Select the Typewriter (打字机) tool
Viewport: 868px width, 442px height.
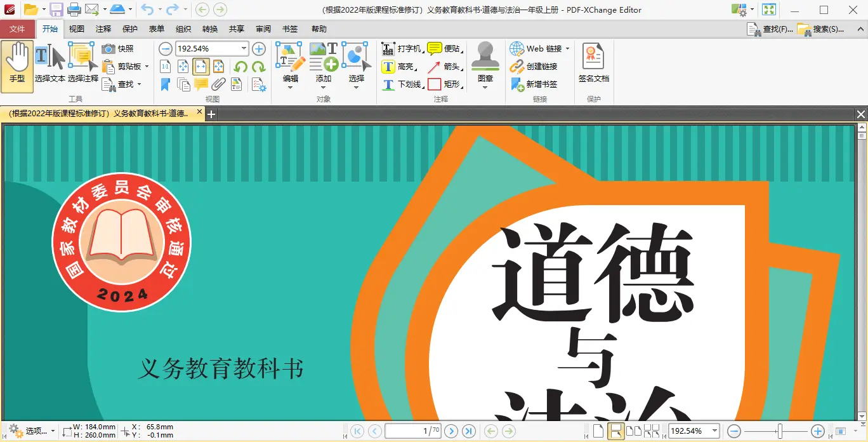tap(402, 49)
